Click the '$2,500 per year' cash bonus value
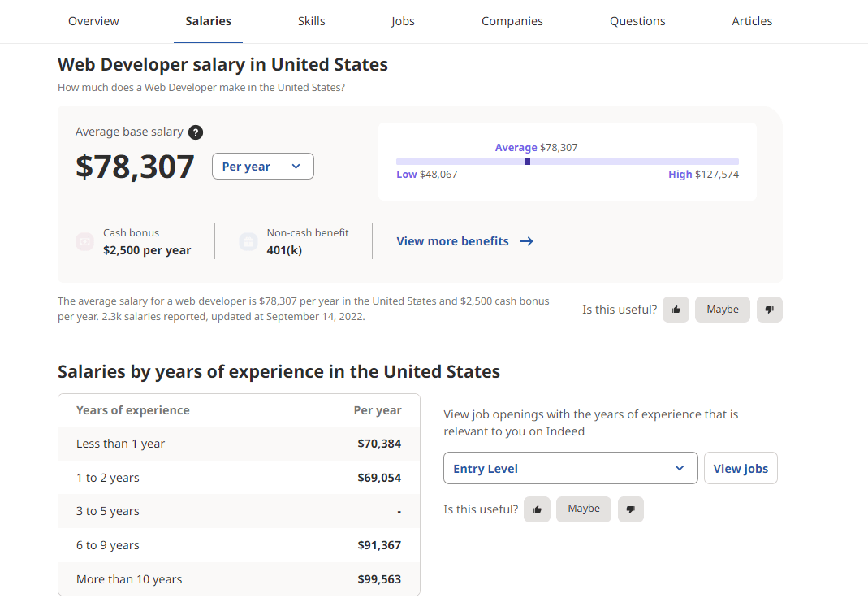Screen dimensions: 868x615 147,250
